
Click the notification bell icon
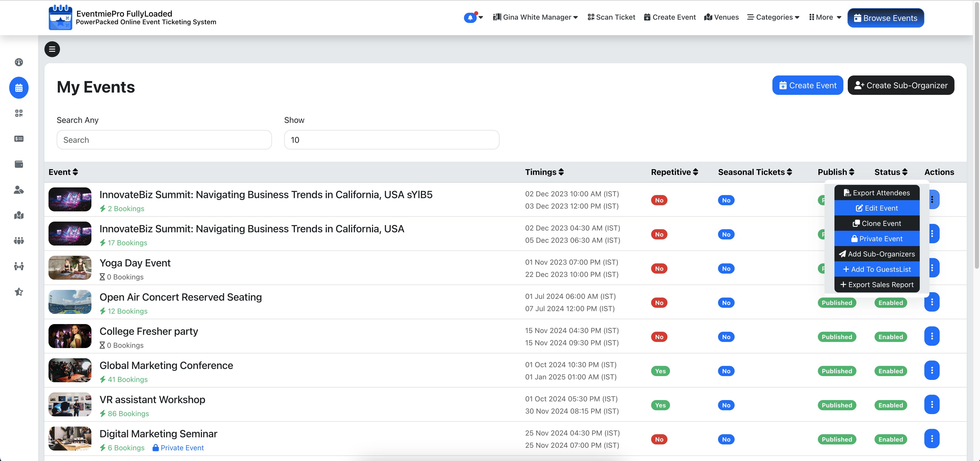[470, 18]
